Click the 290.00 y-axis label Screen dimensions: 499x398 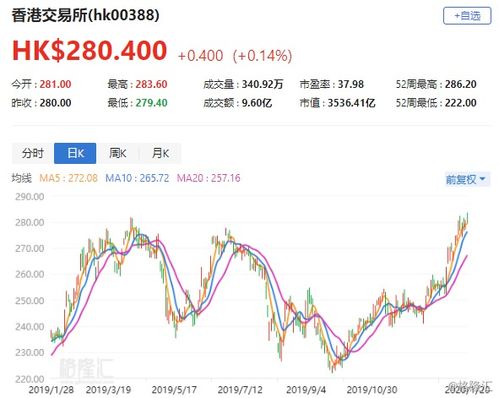coord(29,197)
